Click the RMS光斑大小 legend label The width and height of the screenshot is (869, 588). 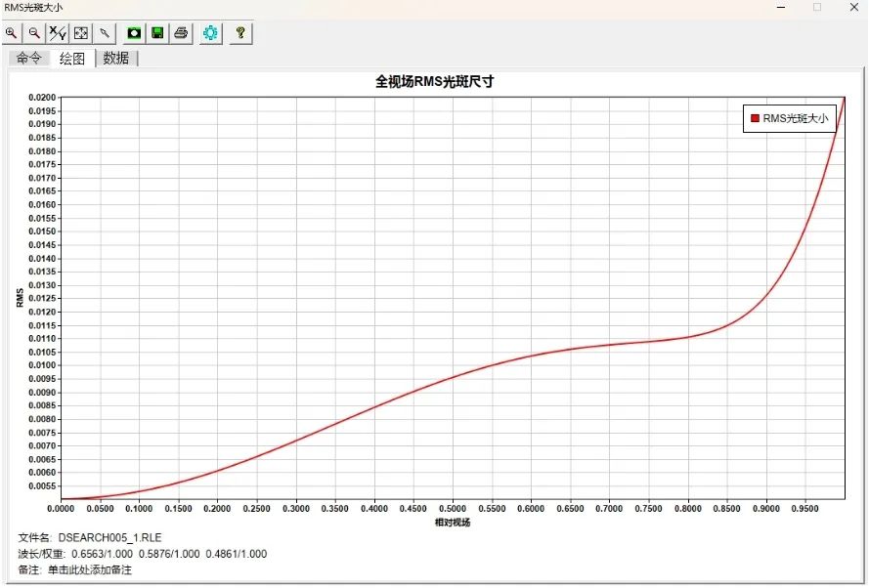click(796, 118)
